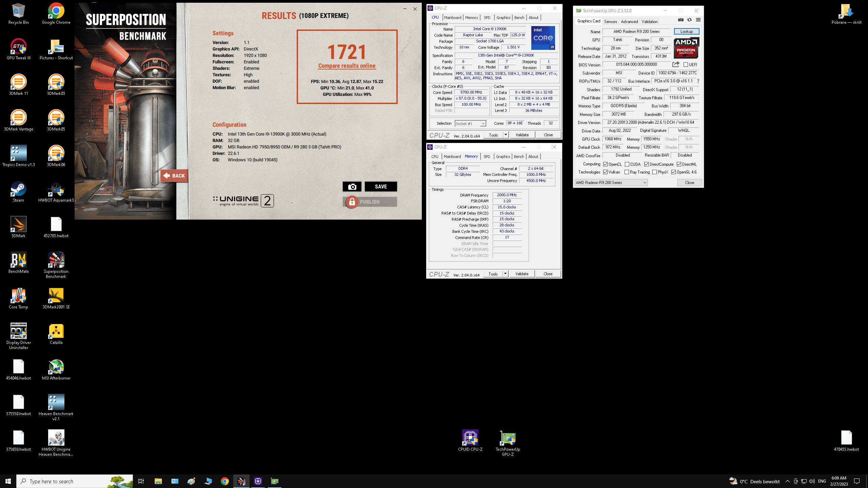
Task: Open Task View on the taskbar
Action: 141,481
